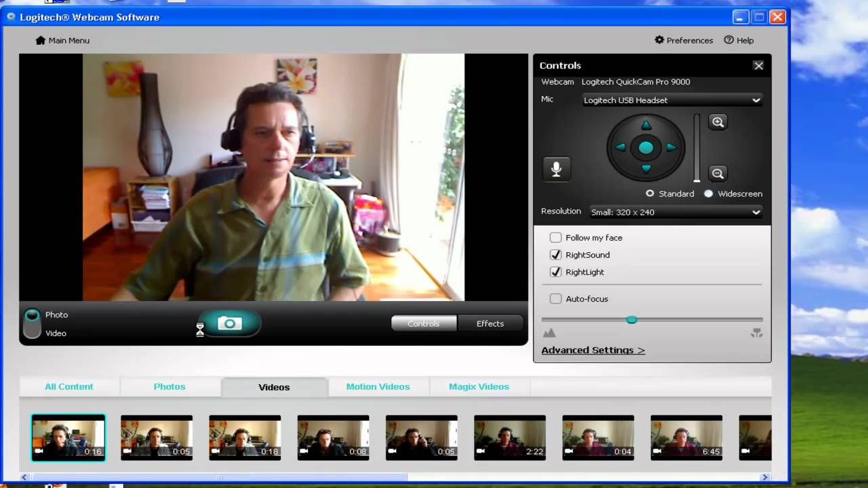Enable the Auto-focus checkbox
The image size is (868, 488).
555,298
